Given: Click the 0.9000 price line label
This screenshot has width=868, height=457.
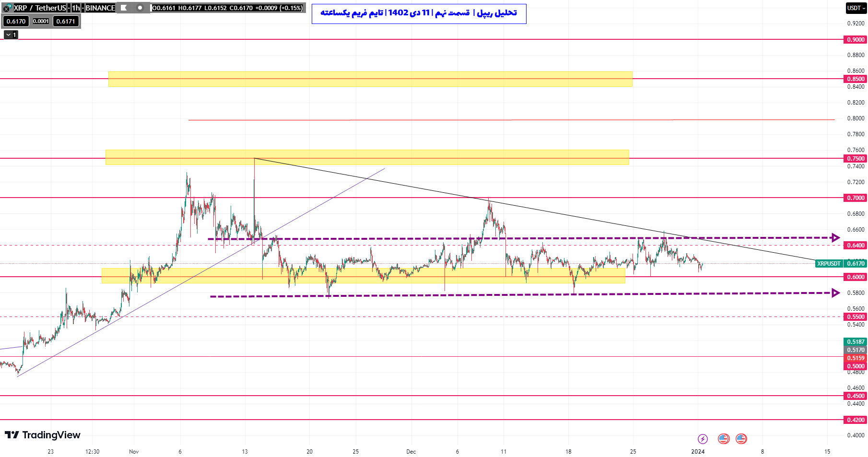Looking at the screenshot, I should (856, 39).
